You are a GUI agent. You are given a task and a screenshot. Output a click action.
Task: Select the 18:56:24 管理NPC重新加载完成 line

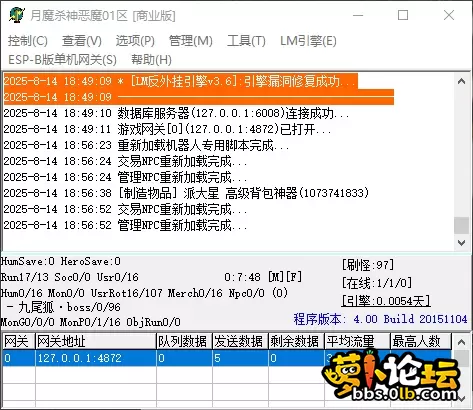pyautogui.click(x=125, y=177)
